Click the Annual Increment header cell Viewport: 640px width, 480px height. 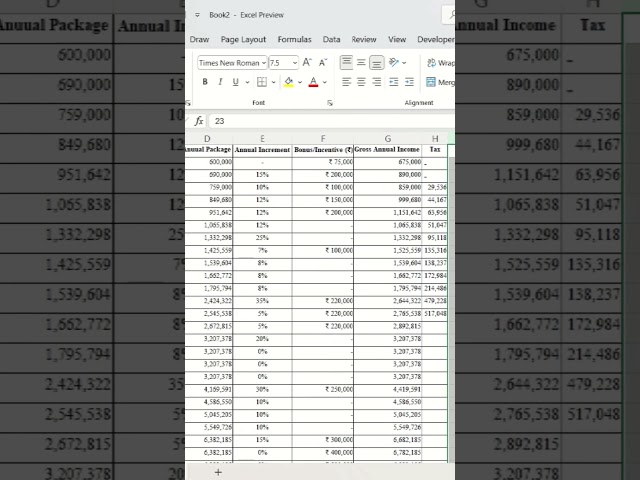[262, 150]
